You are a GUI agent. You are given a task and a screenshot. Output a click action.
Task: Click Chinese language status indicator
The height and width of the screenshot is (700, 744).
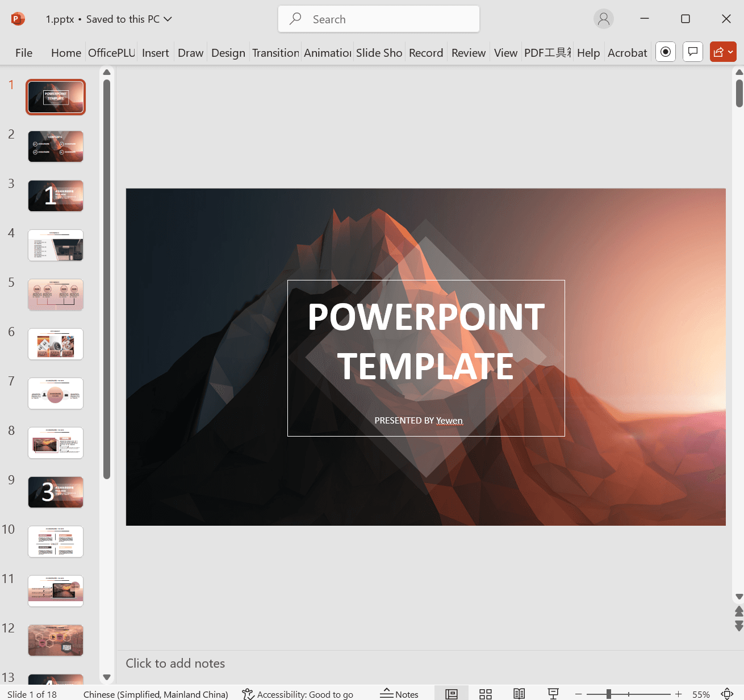(x=156, y=694)
